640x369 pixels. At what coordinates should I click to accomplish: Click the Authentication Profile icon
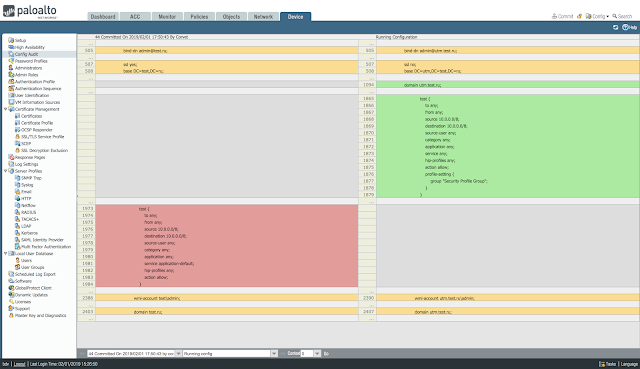11,82
